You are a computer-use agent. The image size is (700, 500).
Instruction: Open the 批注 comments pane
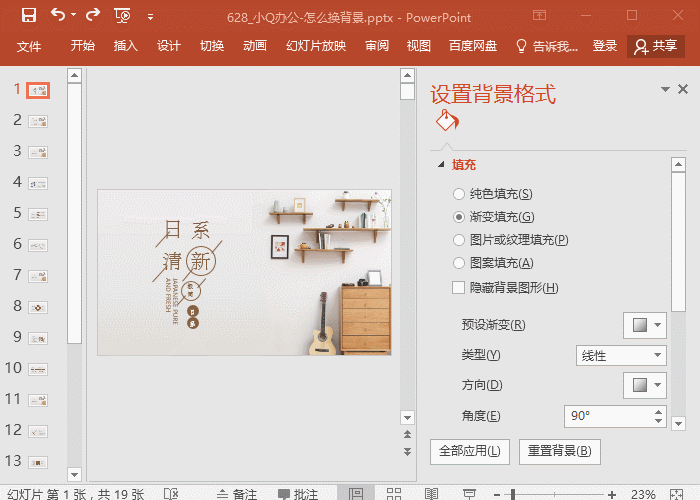click(298, 494)
